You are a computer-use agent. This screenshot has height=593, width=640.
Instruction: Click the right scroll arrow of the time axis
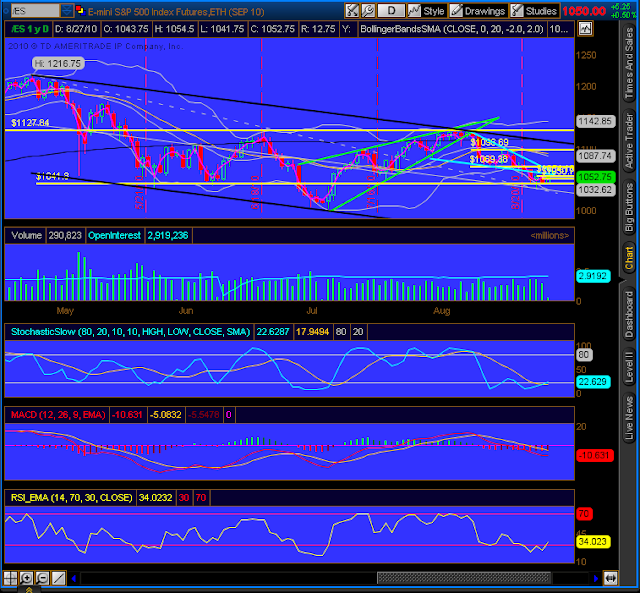[596, 578]
